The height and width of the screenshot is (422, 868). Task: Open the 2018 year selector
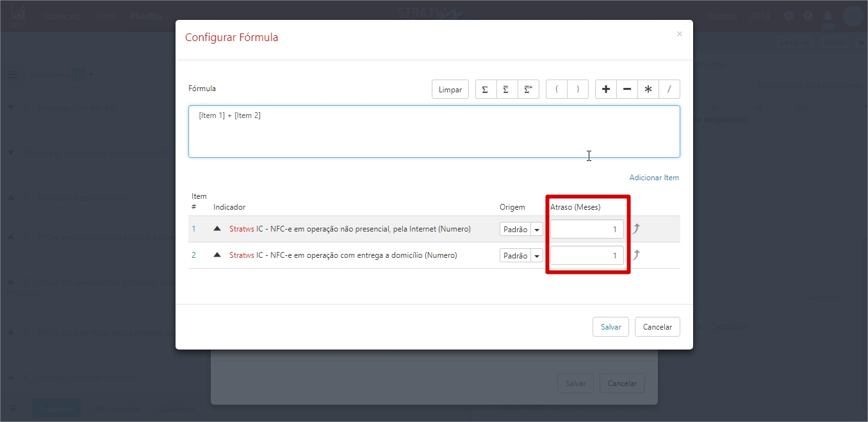click(760, 16)
